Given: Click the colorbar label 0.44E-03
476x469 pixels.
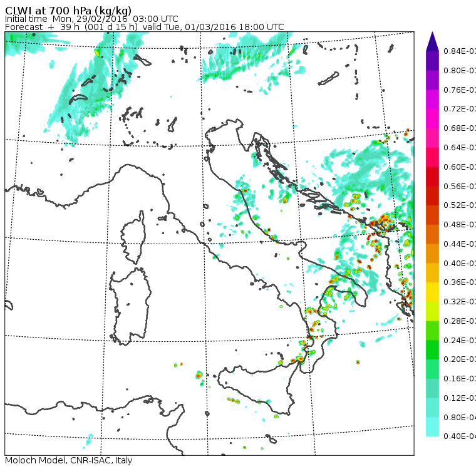Looking at the screenshot, I should click(x=460, y=244).
